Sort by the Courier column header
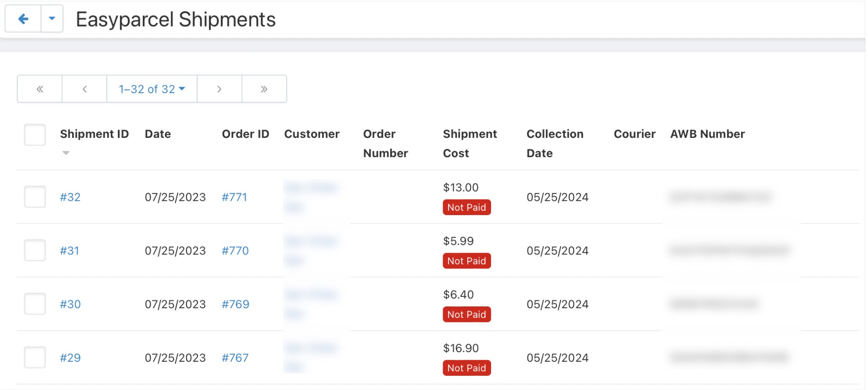Viewport: 868px width, 390px height. 635,134
